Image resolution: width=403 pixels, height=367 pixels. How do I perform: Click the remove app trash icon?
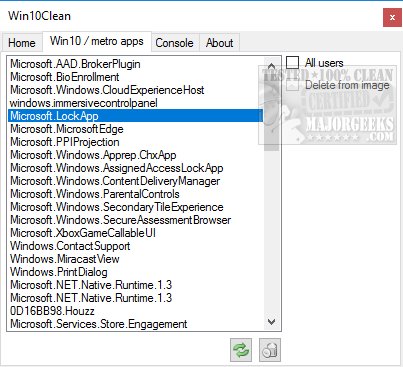point(270,350)
